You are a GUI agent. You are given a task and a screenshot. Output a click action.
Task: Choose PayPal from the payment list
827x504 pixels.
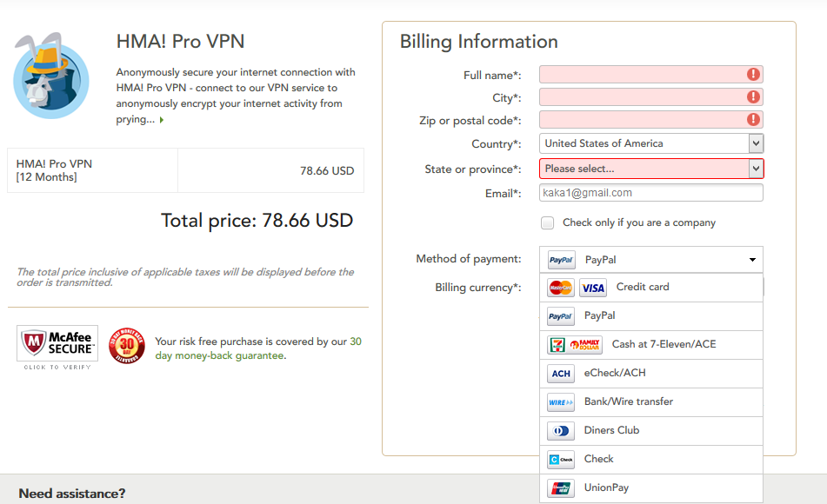[651, 315]
